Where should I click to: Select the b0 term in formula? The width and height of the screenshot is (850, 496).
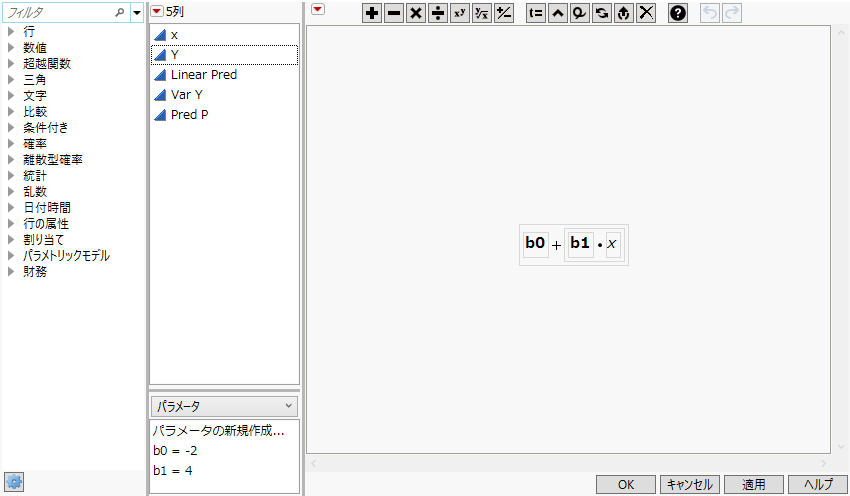pyautogui.click(x=535, y=243)
